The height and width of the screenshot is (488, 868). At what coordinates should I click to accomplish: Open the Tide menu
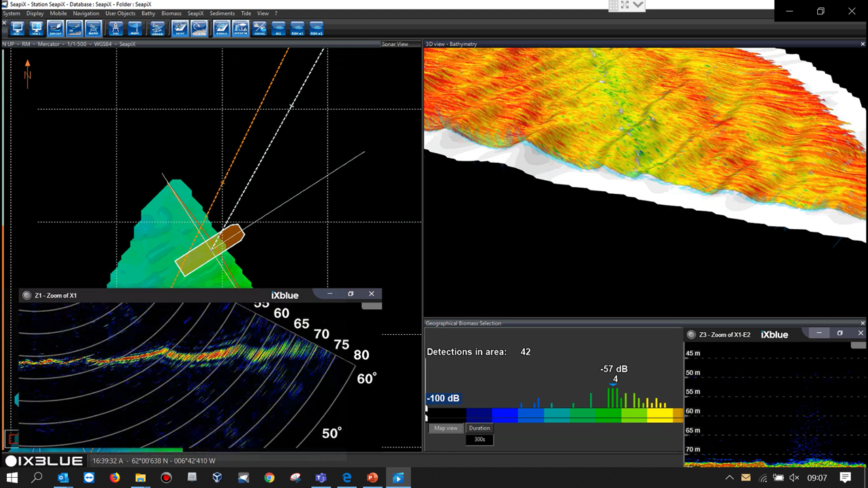coord(246,14)
